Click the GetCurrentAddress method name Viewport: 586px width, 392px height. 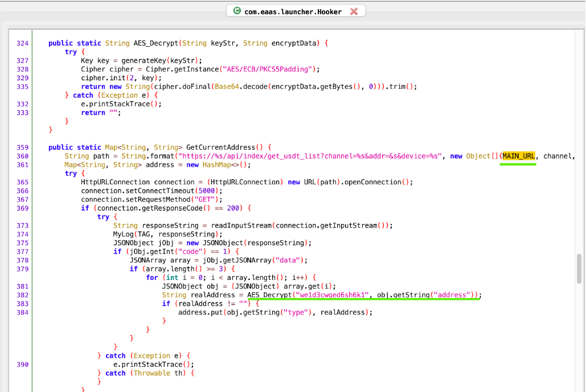(x=222, y=147)
